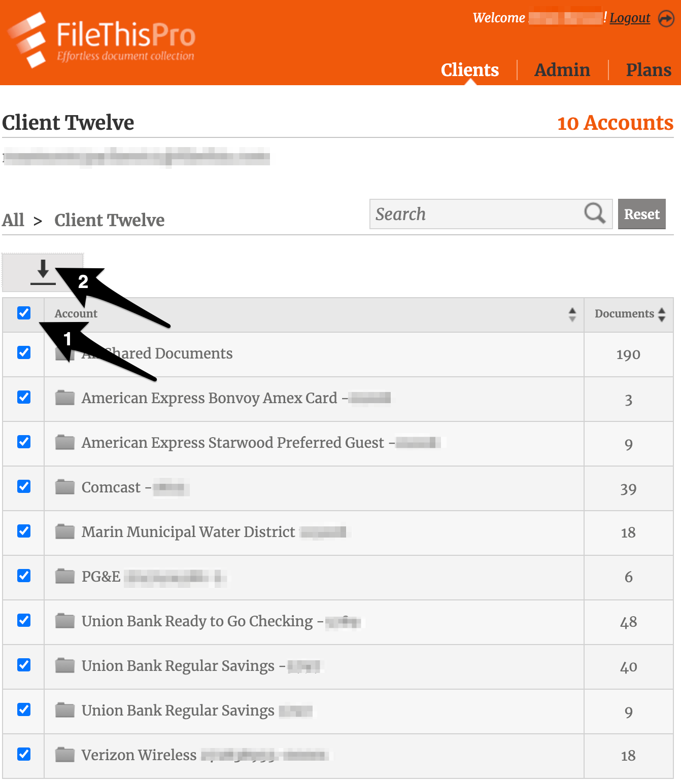Click the Client Twelve page heading

(68, 123)
